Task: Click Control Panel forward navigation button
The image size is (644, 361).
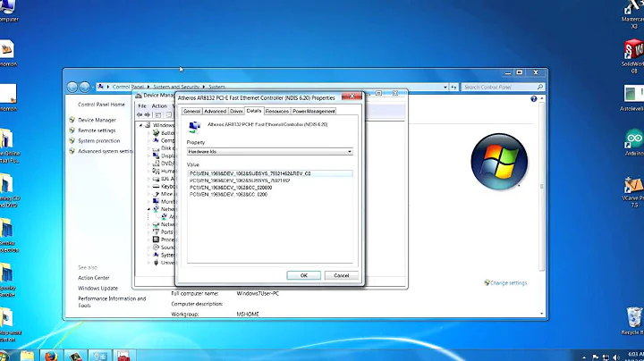Action: point(85,87)
